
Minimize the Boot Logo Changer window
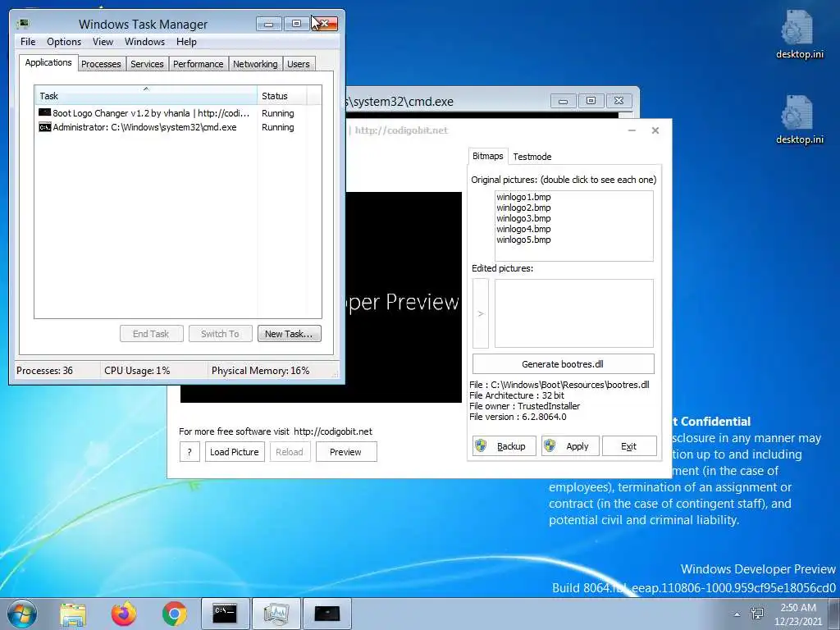click(632, 130)
